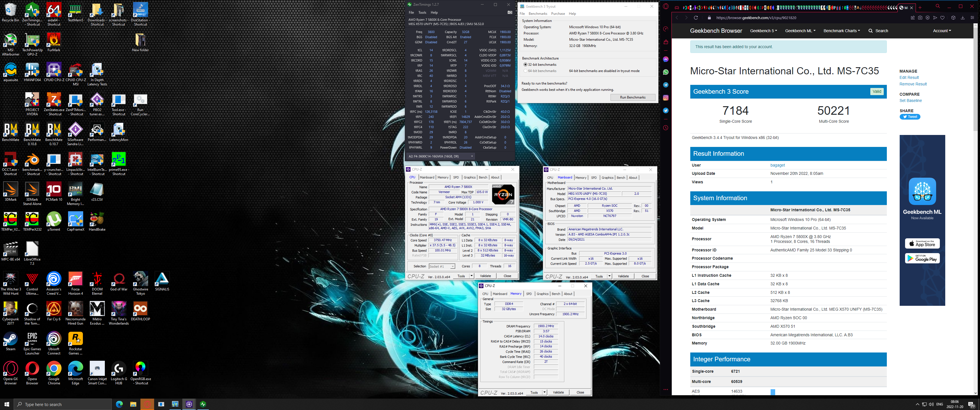Open Twitter in Opera sidebar
The width and height of the screenshot is (980, 410).
tap(666, 111)
